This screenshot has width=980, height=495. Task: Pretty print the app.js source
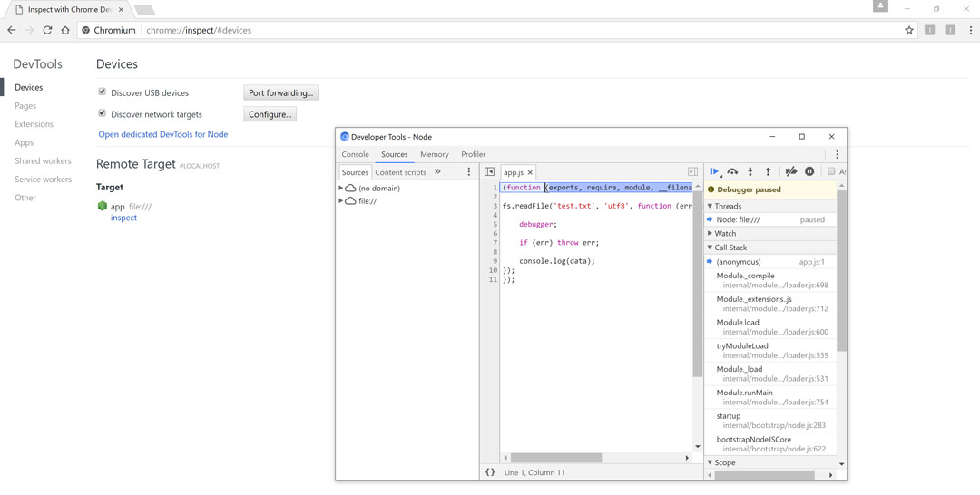click(x=490, y=472)
